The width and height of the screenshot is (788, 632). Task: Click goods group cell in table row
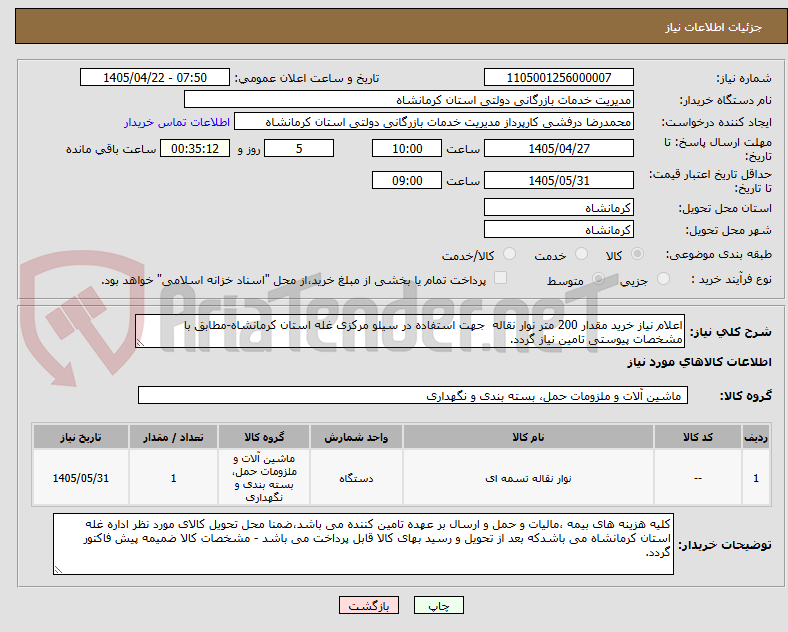pyautogui.click(x=264, y=478)
